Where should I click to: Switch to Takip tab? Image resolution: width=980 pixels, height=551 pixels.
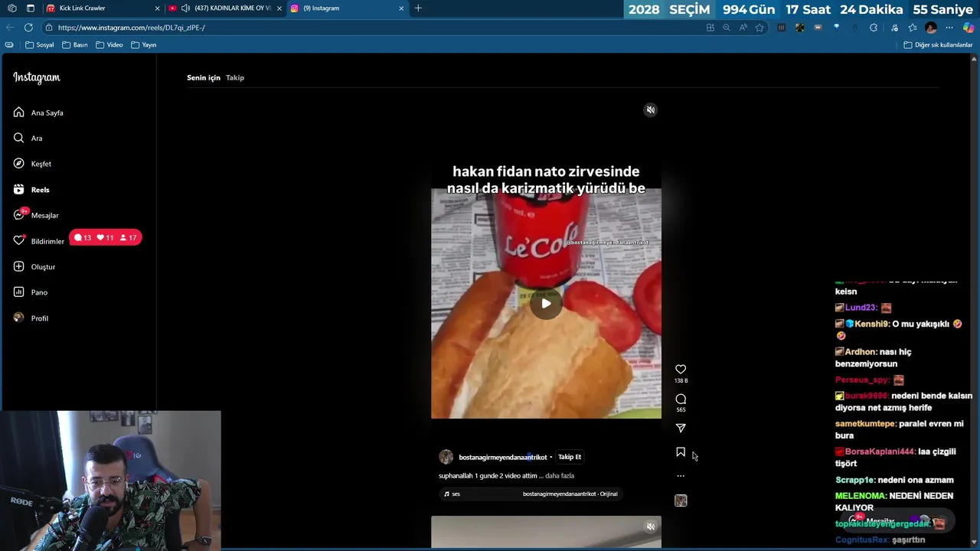pos(235,77)
